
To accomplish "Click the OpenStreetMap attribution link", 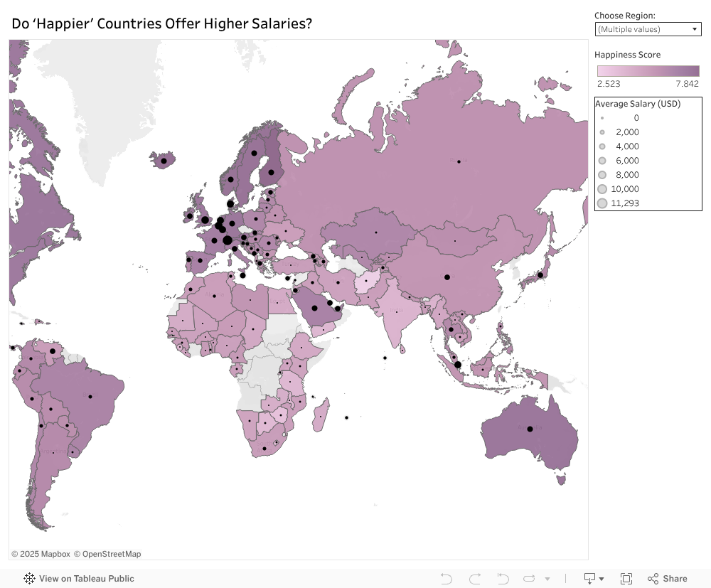I will (x=107, y=554).
